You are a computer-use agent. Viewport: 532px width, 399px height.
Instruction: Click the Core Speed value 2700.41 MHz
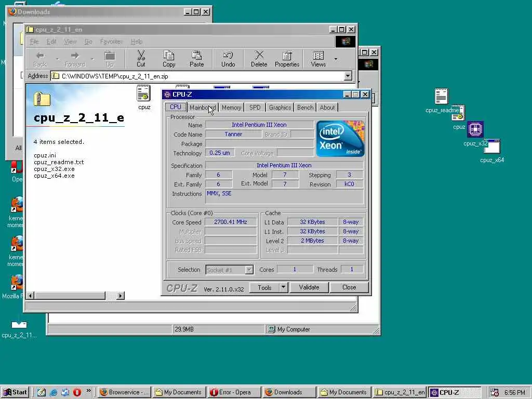coord(231,222)
